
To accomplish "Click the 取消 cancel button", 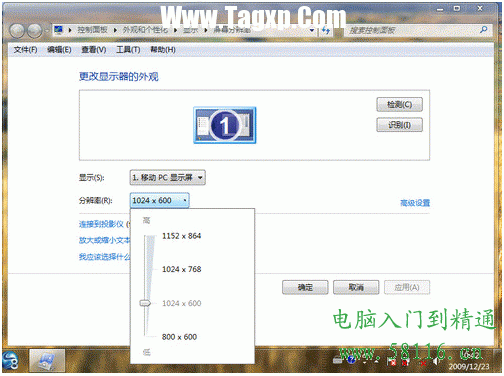I will click(356, 287).
